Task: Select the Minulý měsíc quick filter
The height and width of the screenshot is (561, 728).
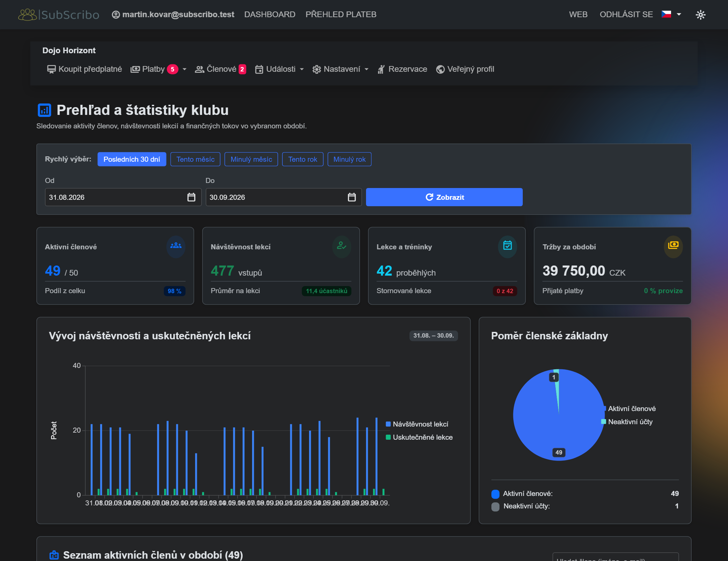Action: [251, 159]
